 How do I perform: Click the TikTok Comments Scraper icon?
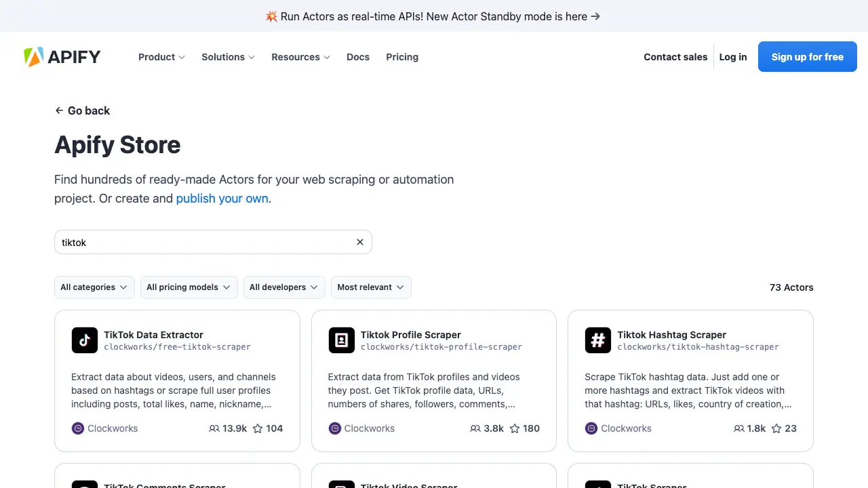[84, 484]
